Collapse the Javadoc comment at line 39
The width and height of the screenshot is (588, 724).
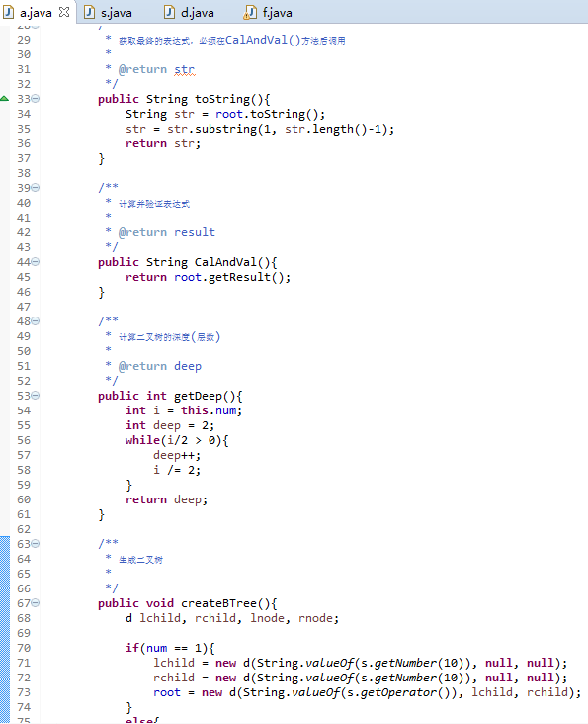pyautogui.click(x=36, y=188)
